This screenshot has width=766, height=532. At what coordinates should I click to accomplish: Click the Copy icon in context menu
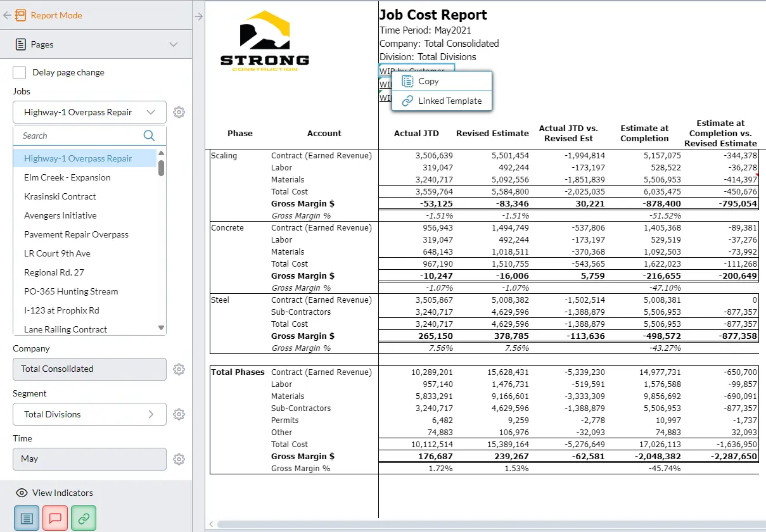[x=408, y=81]
